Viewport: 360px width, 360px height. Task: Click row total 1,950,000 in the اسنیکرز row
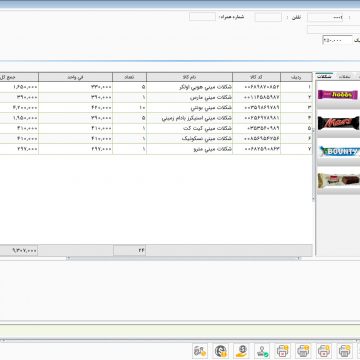tap(19, 118)
